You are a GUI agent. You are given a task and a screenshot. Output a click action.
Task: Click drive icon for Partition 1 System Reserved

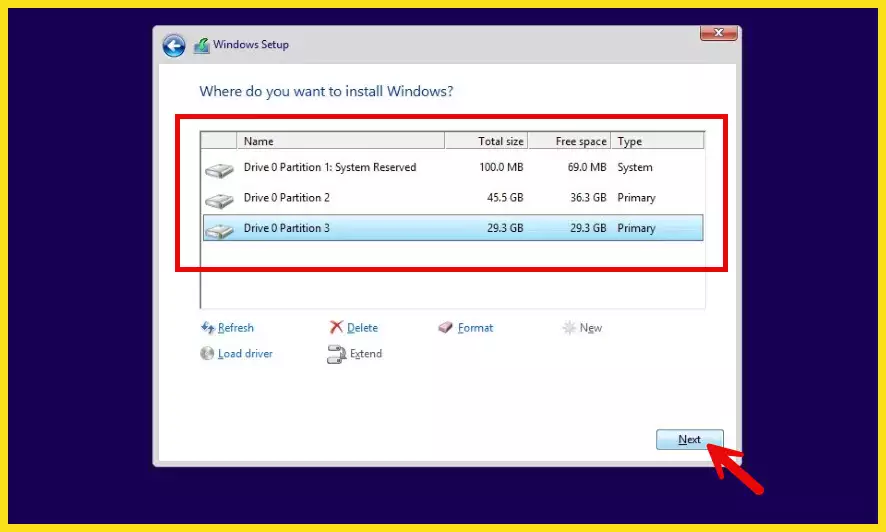(x=219, y=170)
